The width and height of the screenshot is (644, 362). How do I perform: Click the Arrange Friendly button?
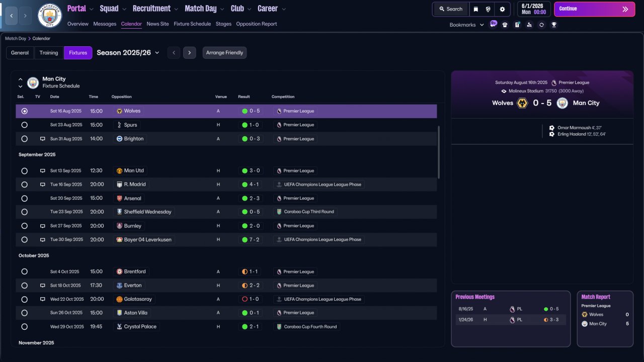coord(224,53)
